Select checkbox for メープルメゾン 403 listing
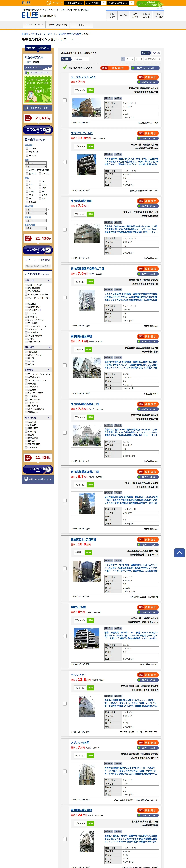186x868 pixels. (65, 100)
